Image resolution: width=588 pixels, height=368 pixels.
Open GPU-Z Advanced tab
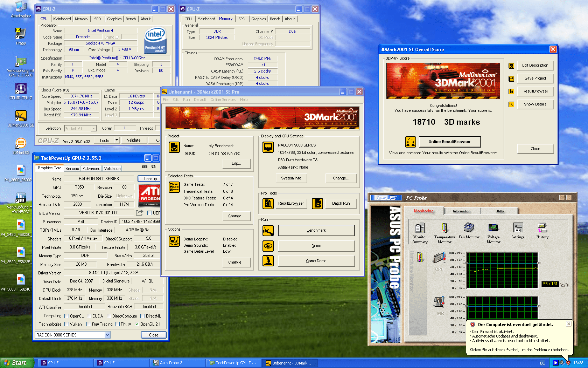click(x=91, y=169)
